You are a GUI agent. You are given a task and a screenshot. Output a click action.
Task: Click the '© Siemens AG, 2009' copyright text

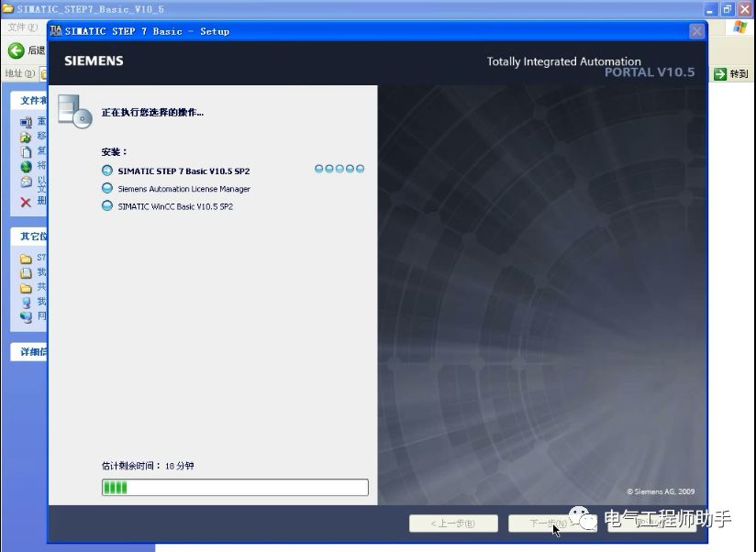pos(661,491)
